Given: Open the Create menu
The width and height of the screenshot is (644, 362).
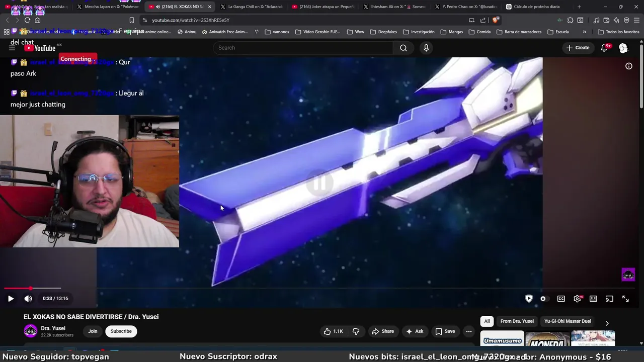Looking at the screenshot, I should point(577,48).
